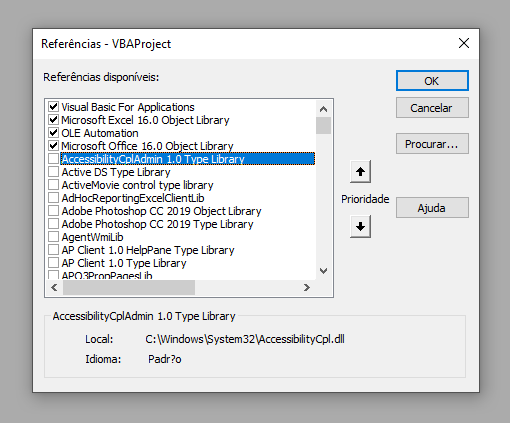This screenshot has height=423, width=510.
Task: Click the path C:\Windows\System32\AccessibilityCpl.dll
Action: pyautogui.click(x=245, y=339)
